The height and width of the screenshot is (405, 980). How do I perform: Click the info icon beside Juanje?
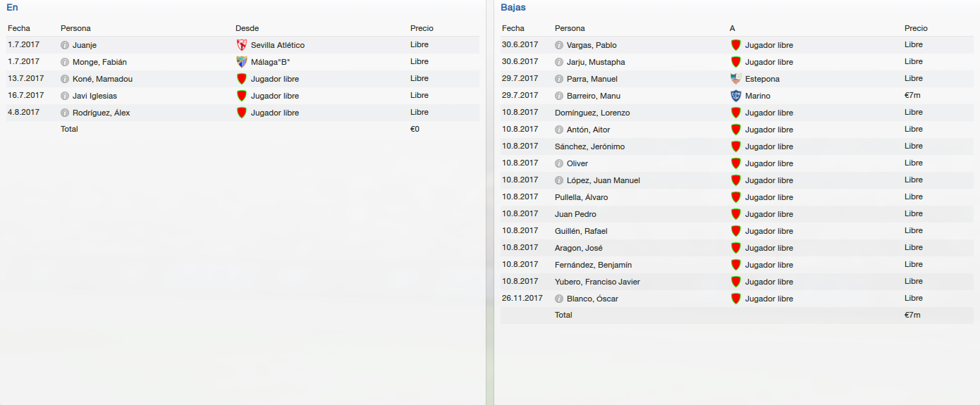66,45
